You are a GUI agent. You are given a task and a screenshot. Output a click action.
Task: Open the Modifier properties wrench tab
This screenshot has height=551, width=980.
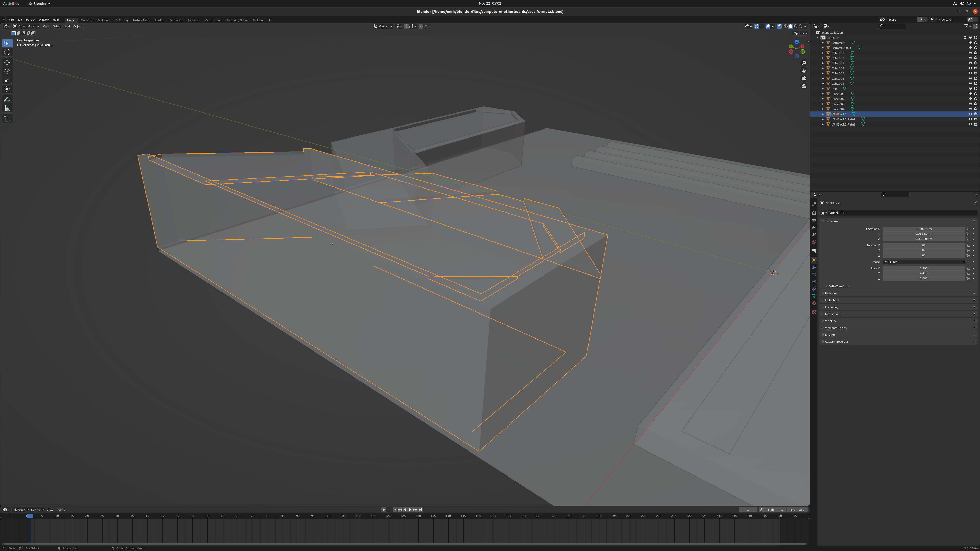pos(814,267)
